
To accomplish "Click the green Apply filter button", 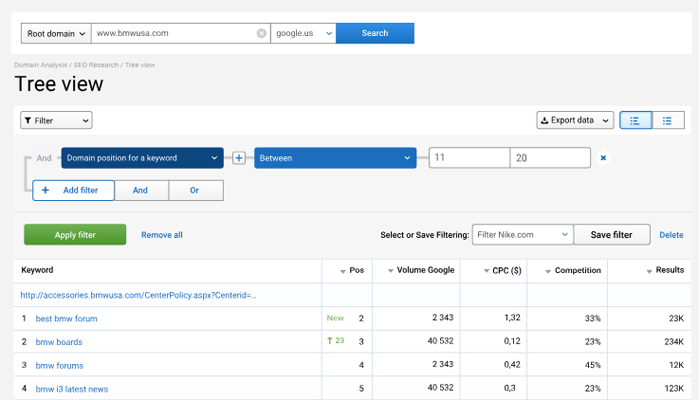I will [75, 235].
